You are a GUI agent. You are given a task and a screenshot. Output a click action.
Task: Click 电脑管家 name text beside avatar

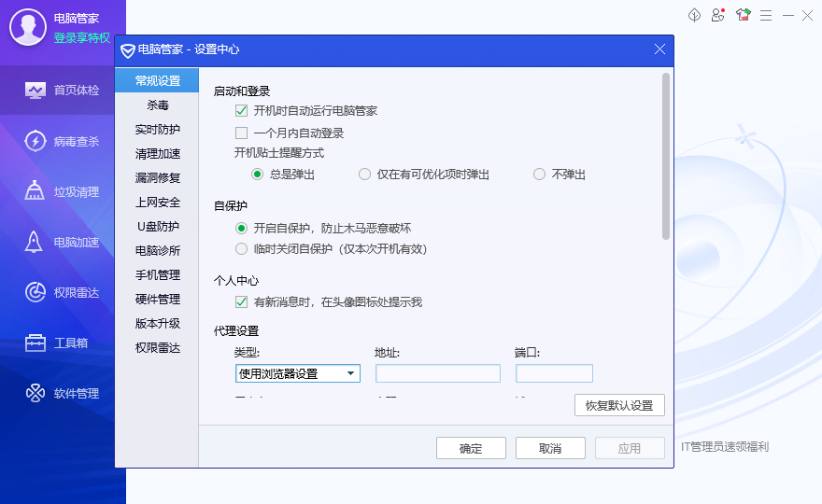[x=77, y=19]
